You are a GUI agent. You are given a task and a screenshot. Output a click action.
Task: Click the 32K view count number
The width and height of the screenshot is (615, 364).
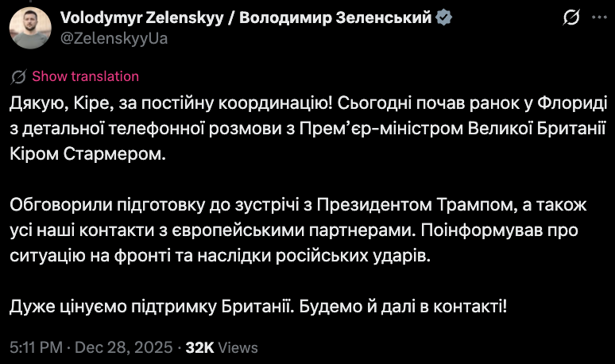[x=199, y=347]
